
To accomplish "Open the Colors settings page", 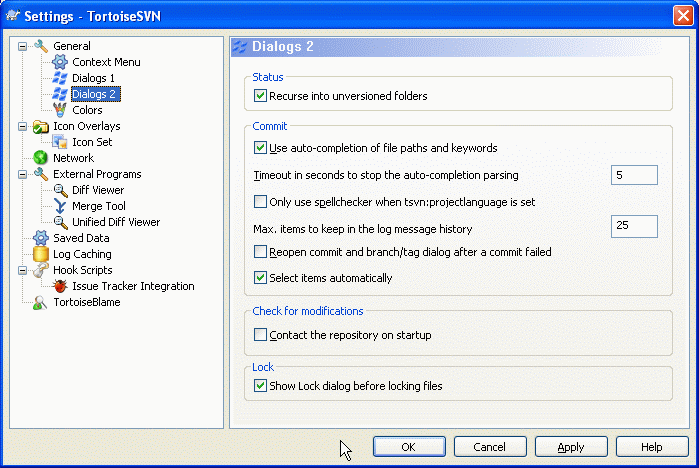I will coord(87,110).
